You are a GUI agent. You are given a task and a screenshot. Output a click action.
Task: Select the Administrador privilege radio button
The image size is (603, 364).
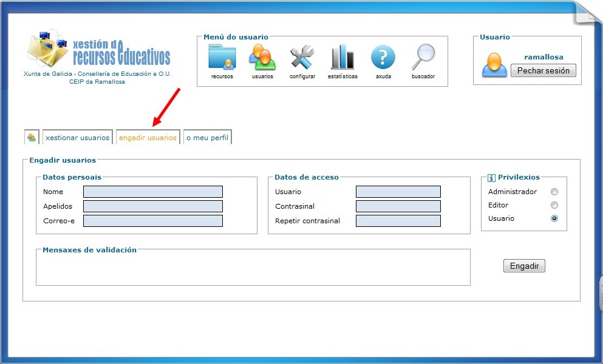pos(554,192)
